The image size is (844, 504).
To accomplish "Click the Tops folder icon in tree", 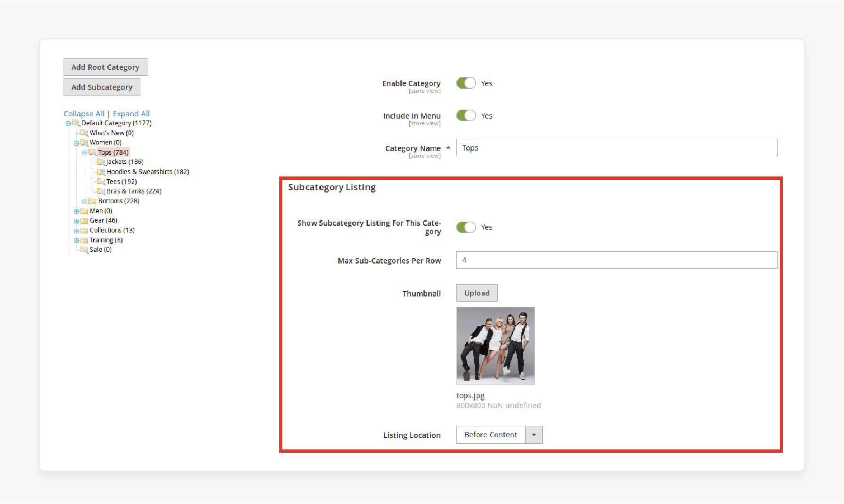I will pos(93,152).
